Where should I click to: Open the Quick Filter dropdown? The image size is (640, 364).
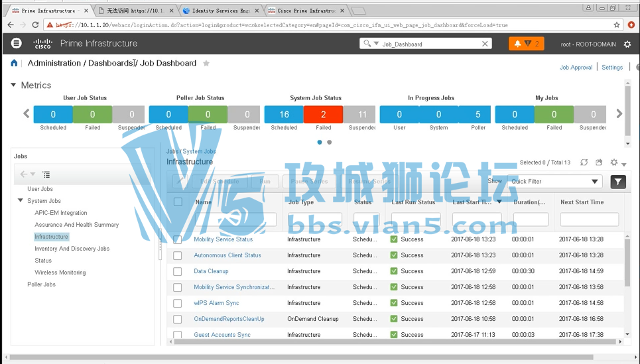point(555,182)
